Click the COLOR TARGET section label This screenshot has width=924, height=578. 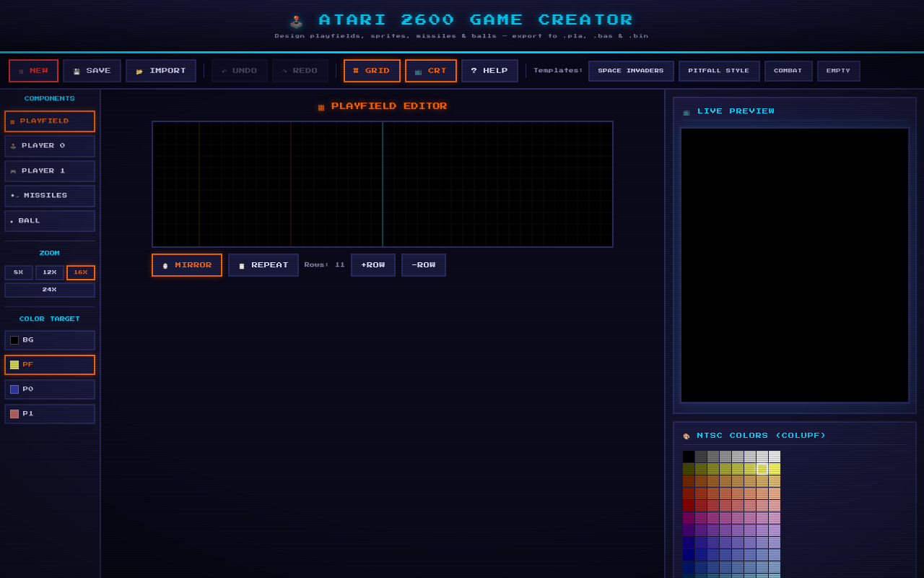click(x=50, y=319)
